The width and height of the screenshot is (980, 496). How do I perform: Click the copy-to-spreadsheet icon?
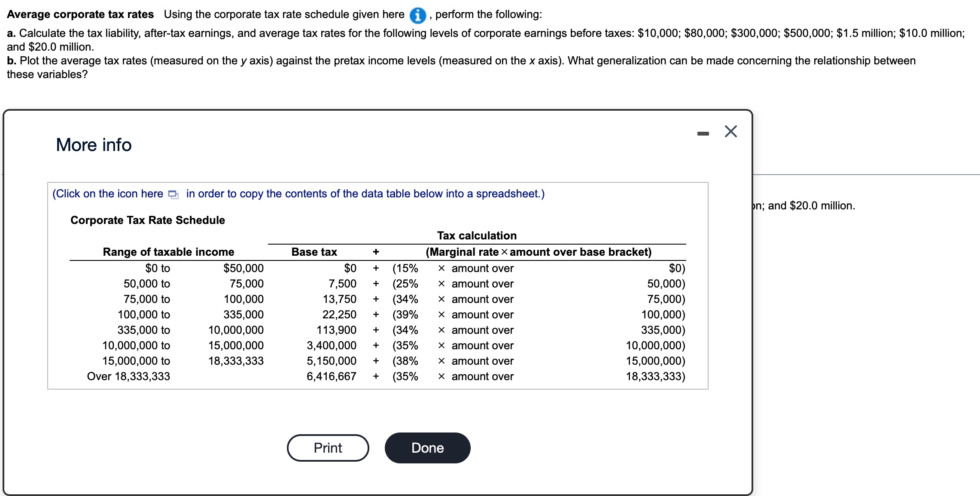(173, 194)
